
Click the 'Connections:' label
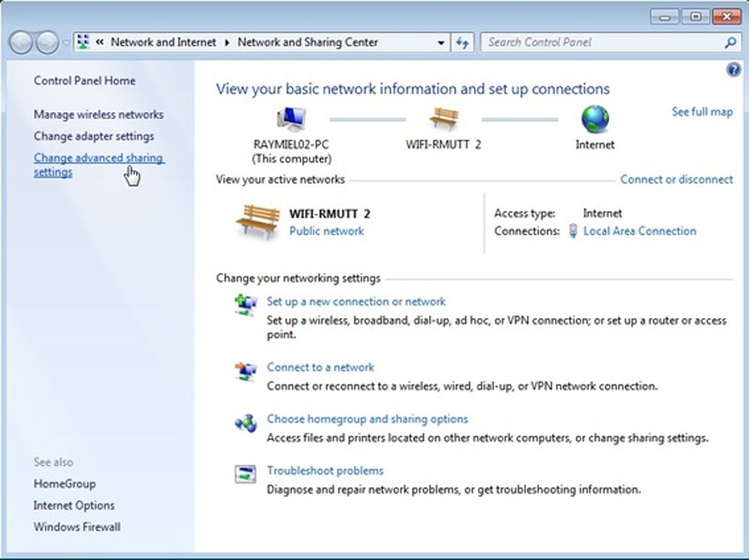[527, 231]
